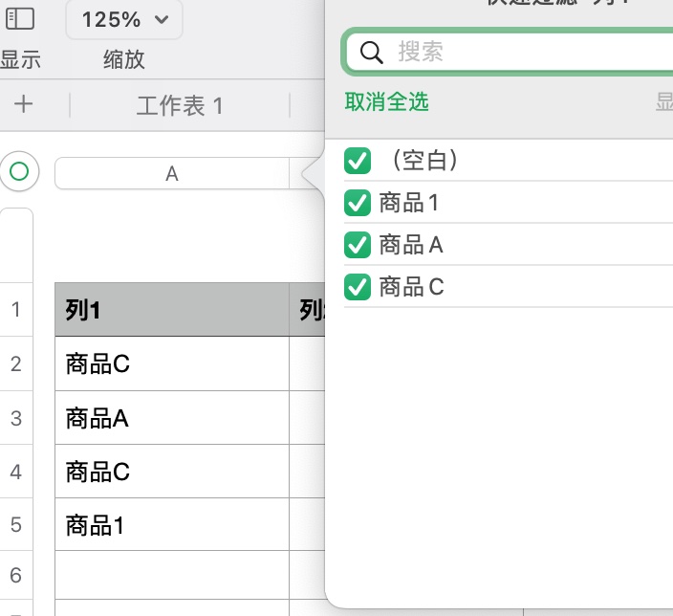Uncheck the 商品A filter checkbox
Viewport: 673px width, 616px height.
pos(358,245)
